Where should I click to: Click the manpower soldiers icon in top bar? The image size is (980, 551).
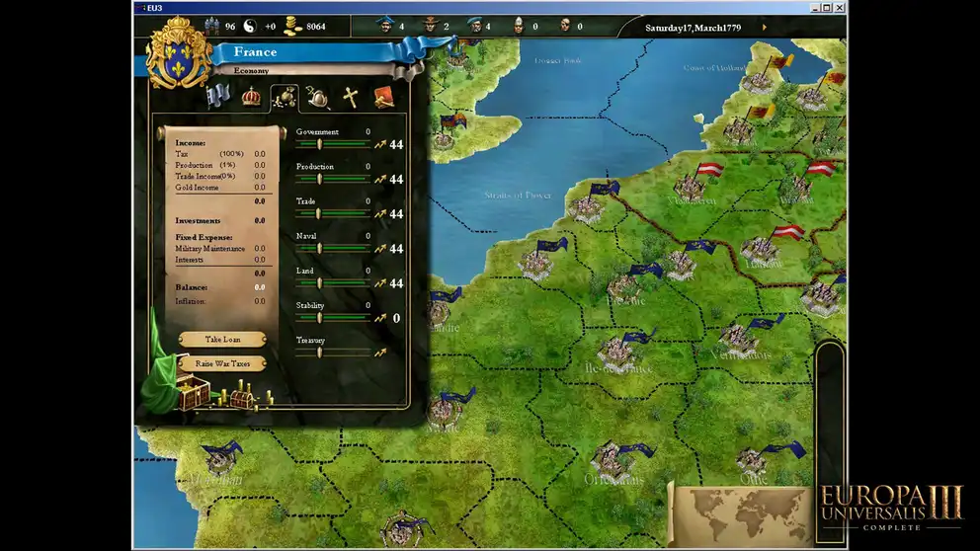212,26
